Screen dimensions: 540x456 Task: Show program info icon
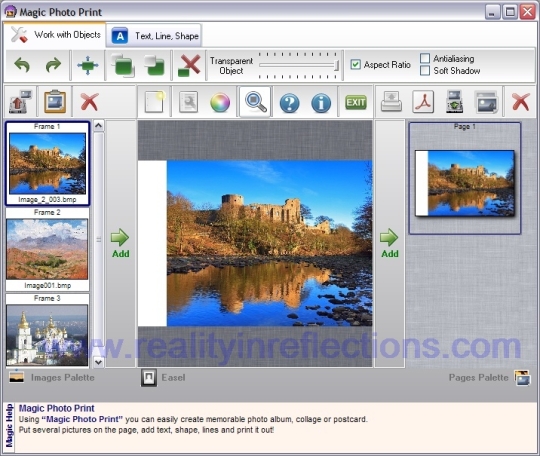pyautogui.click(x=321, y=103)
